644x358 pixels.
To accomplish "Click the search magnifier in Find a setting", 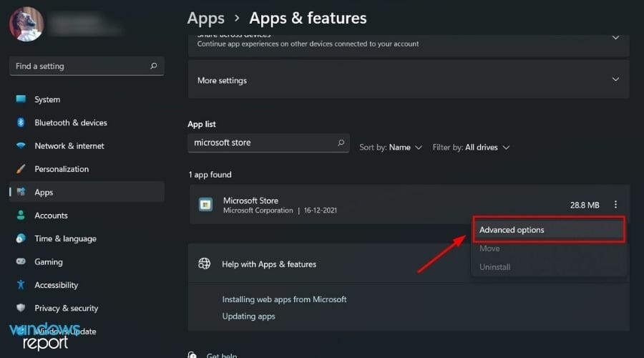I will [154, 66].
